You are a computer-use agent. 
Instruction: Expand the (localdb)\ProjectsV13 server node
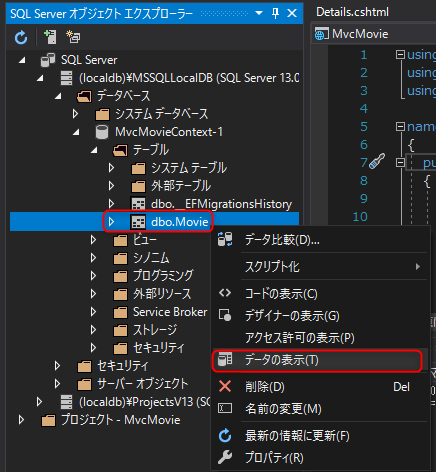click(39, 402)
